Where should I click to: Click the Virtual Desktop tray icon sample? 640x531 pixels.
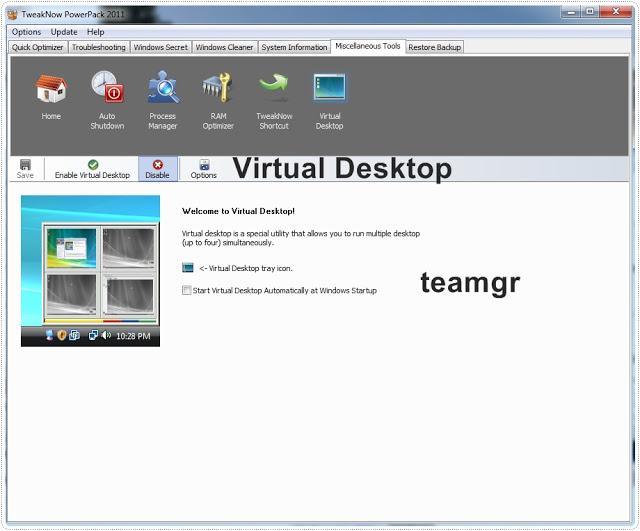pos(188,268)
